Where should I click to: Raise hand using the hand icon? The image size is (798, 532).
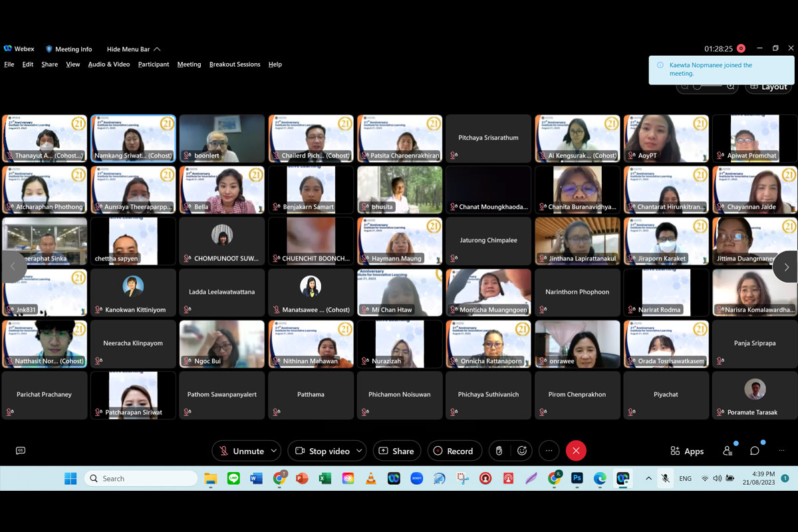click(x=499, y=451)
